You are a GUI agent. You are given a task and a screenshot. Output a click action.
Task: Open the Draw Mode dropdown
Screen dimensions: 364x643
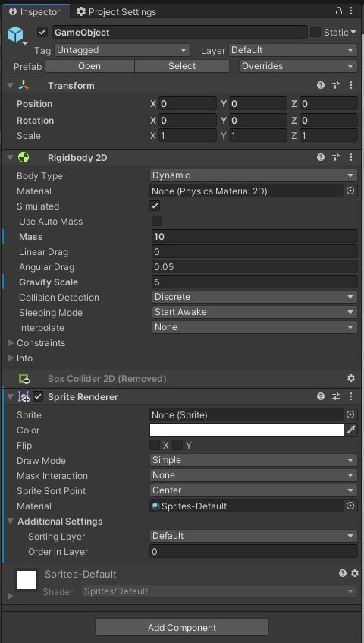click(x=253, y=460)
